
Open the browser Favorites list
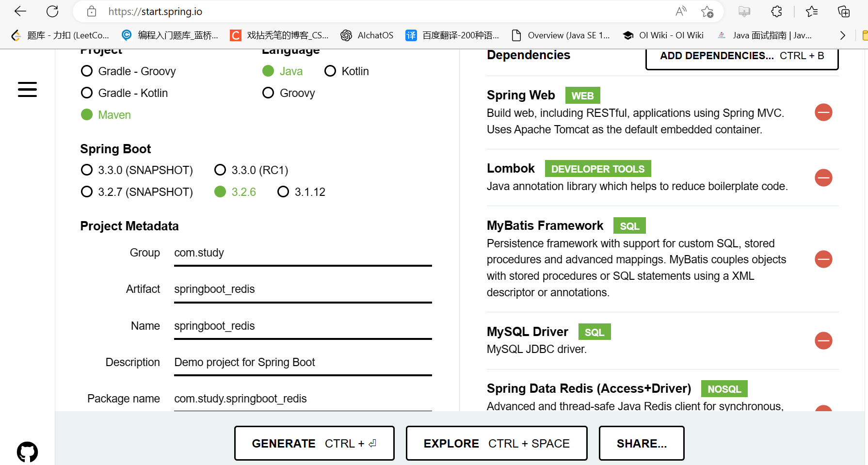[x=811, y=11]
